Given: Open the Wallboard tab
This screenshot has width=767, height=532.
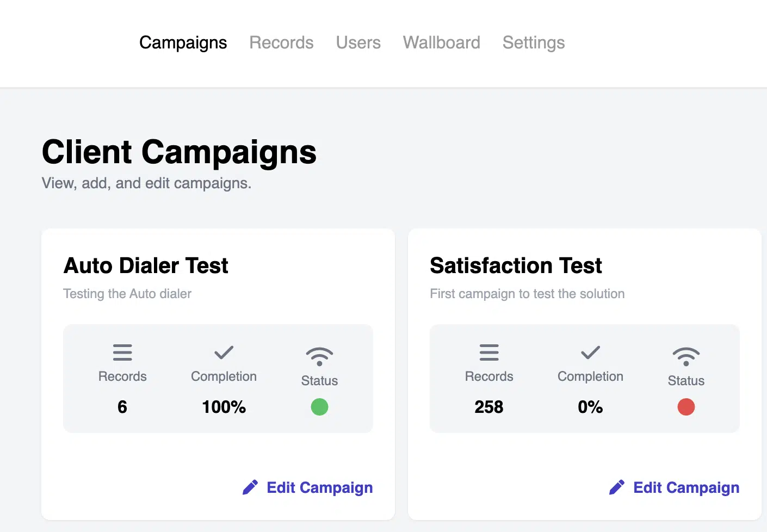Looking at the screenshot, I should 441,42.
